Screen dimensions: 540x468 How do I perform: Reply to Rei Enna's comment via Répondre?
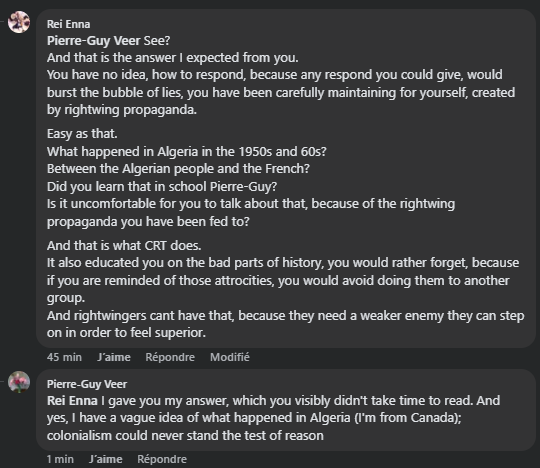tap(170, 357)
